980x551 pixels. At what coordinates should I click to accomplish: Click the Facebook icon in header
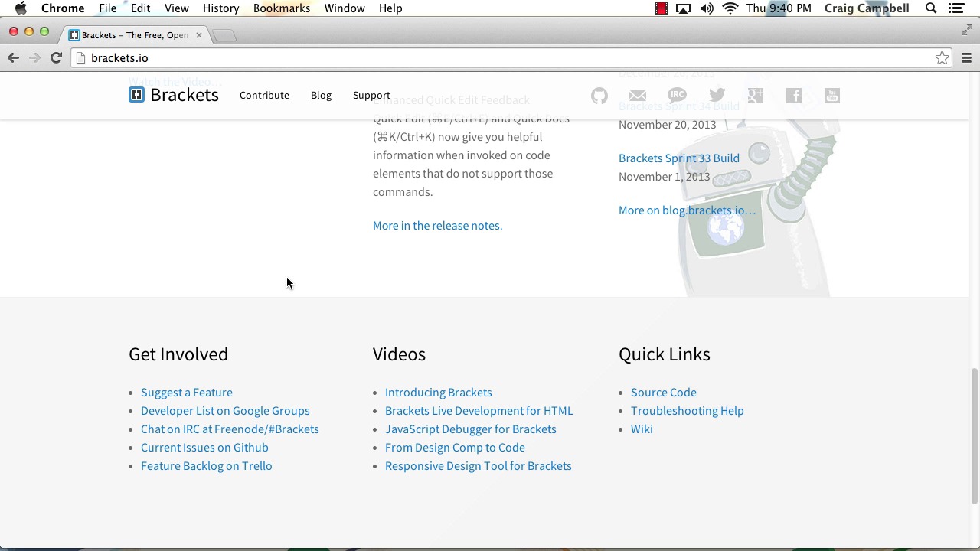pos(794,96)
